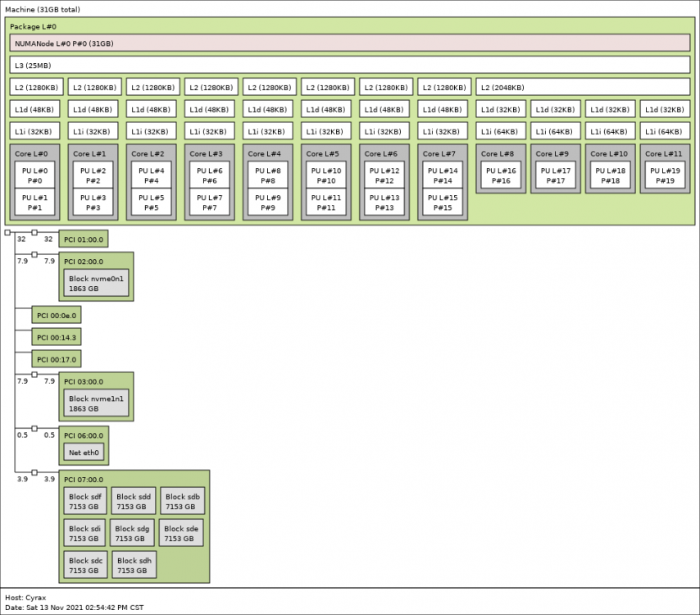Click the L1d (48KB) box above Core L#0
Screen dimensions: 700x615
pyautogui.click(x=34, y=109)
